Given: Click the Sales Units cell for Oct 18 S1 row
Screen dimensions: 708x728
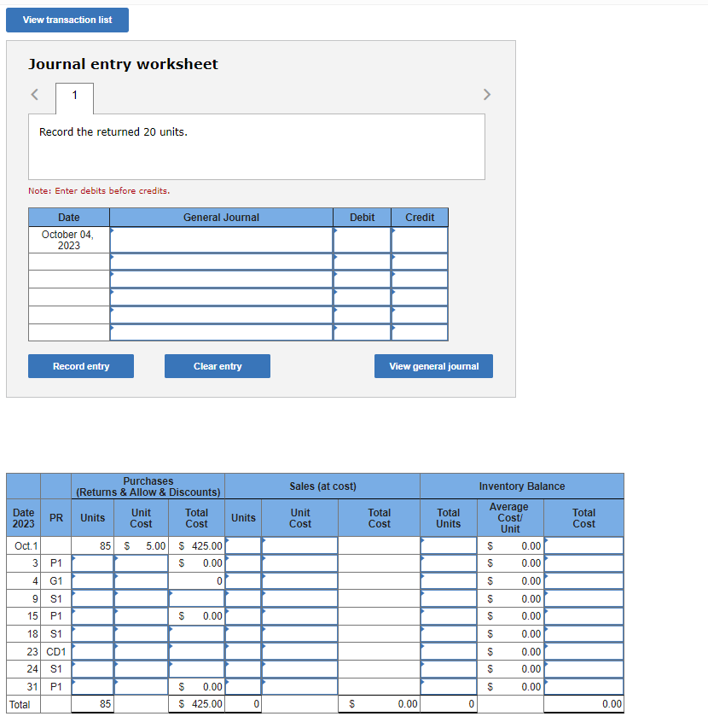Looking at the screenshot, I should (242, 633).
